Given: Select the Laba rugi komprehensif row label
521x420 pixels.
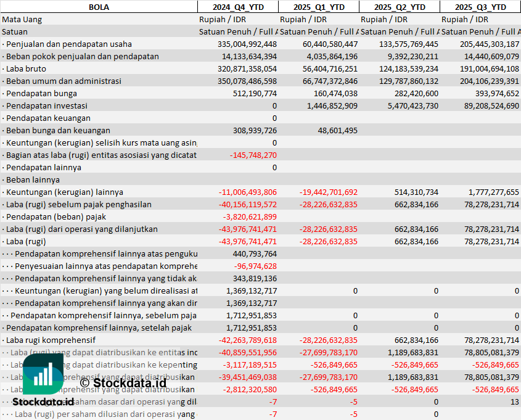Looking at the screenshot, I should click(x=51, y=340).
